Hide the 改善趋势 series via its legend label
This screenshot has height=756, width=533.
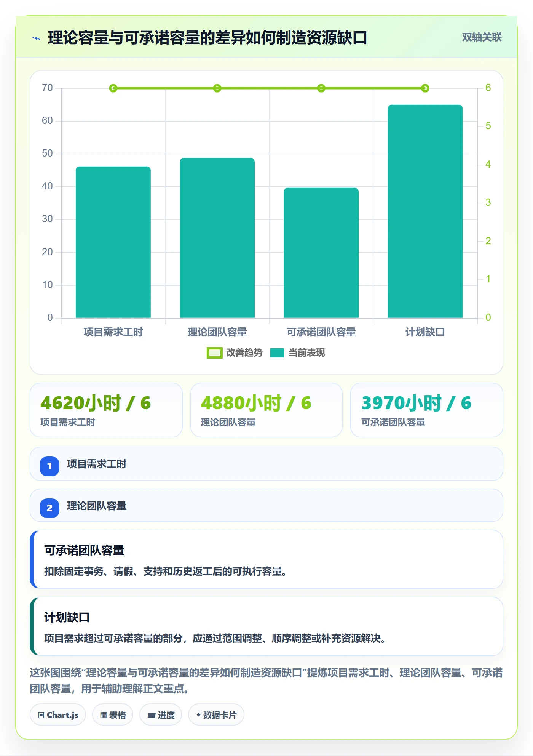244,353
